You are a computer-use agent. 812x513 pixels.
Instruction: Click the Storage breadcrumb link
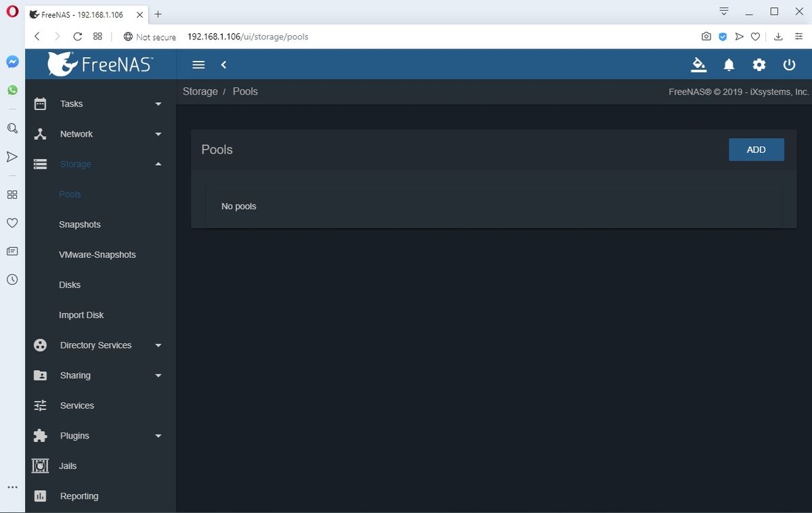200,91
